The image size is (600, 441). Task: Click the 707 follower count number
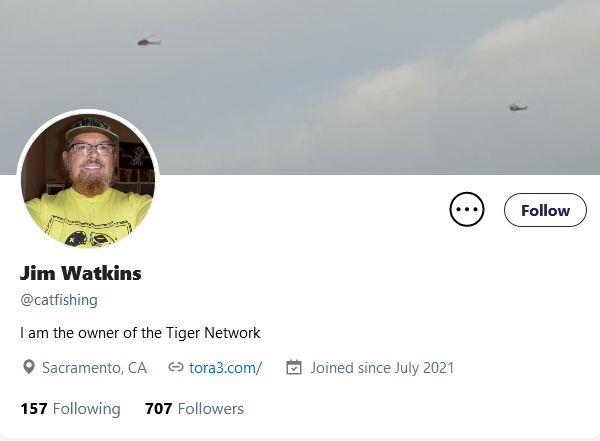tap(158, 409)
